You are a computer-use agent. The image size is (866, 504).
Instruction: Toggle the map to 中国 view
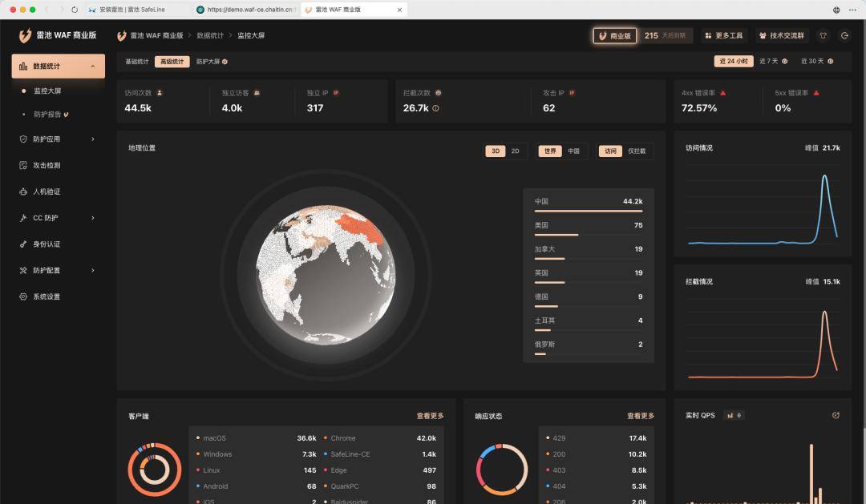574,151
